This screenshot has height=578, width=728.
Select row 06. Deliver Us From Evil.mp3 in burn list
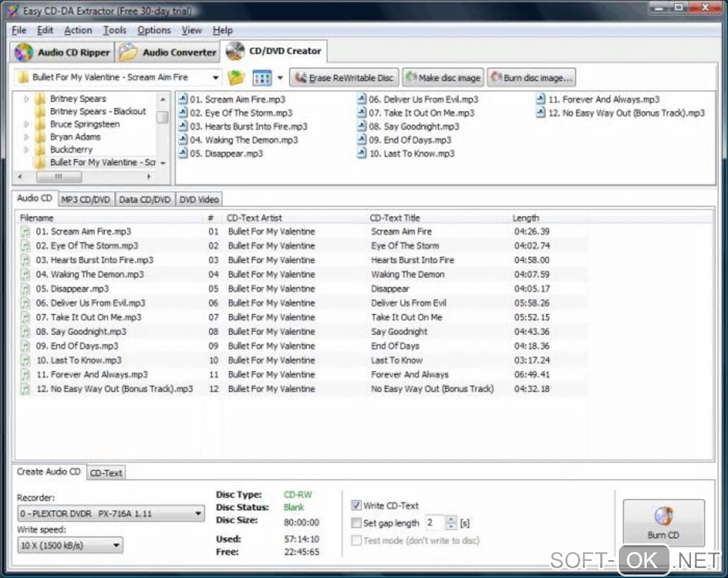(302, 303)
